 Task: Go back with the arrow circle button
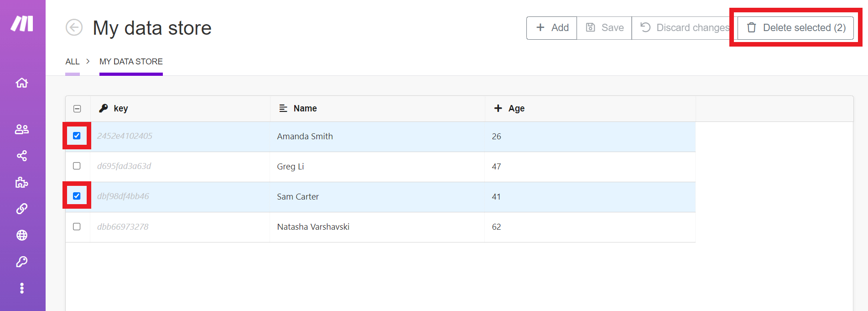[74, 27]
